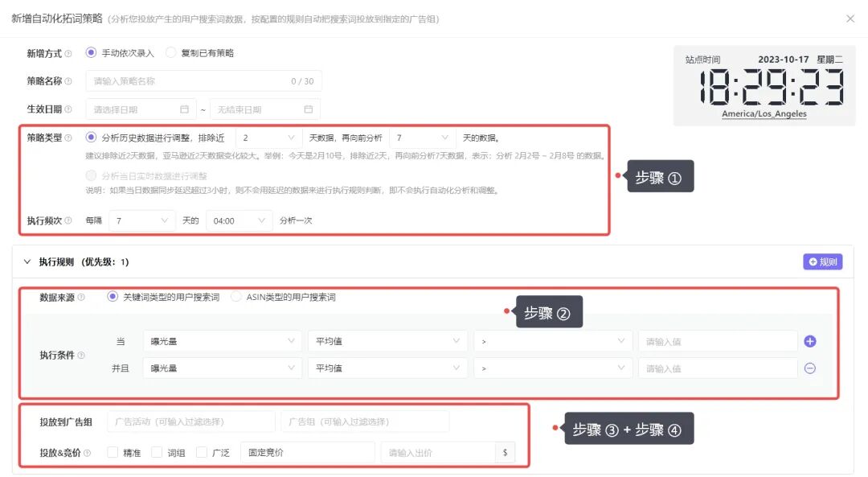Open the 04:00 time dropdown
The height and width of the screenshot is (477, 868).
[239, 219]
